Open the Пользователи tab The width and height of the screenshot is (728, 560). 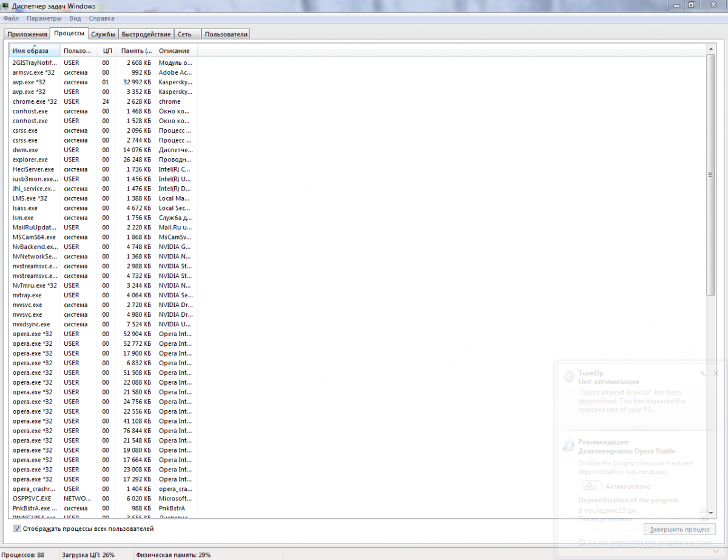pyautogui.click(x=226, y=35)
